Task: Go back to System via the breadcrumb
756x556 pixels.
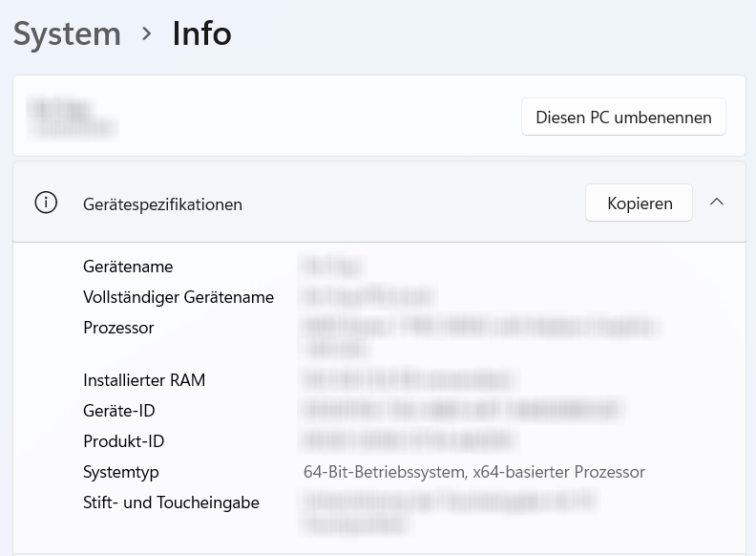Action: click(x=67, y=33)
